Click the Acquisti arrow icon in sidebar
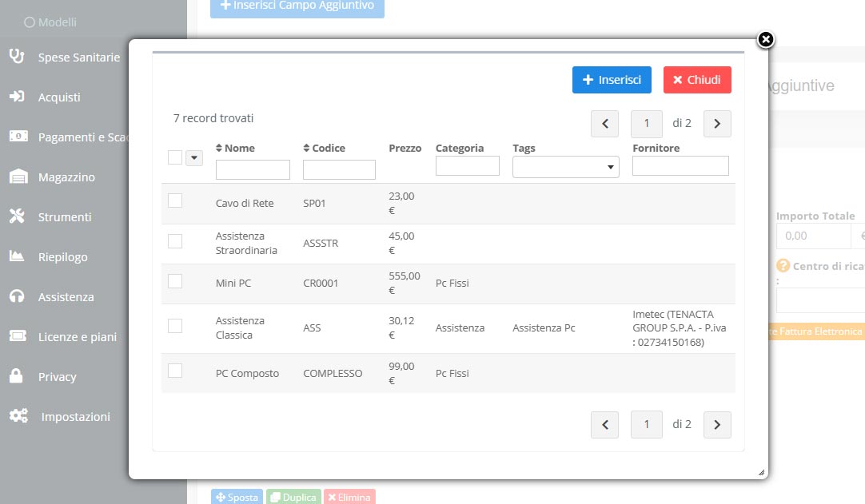 click(x=17, y=97)
